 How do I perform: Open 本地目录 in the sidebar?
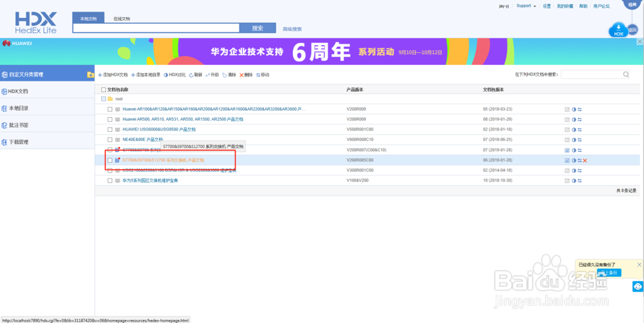[47, 108]
